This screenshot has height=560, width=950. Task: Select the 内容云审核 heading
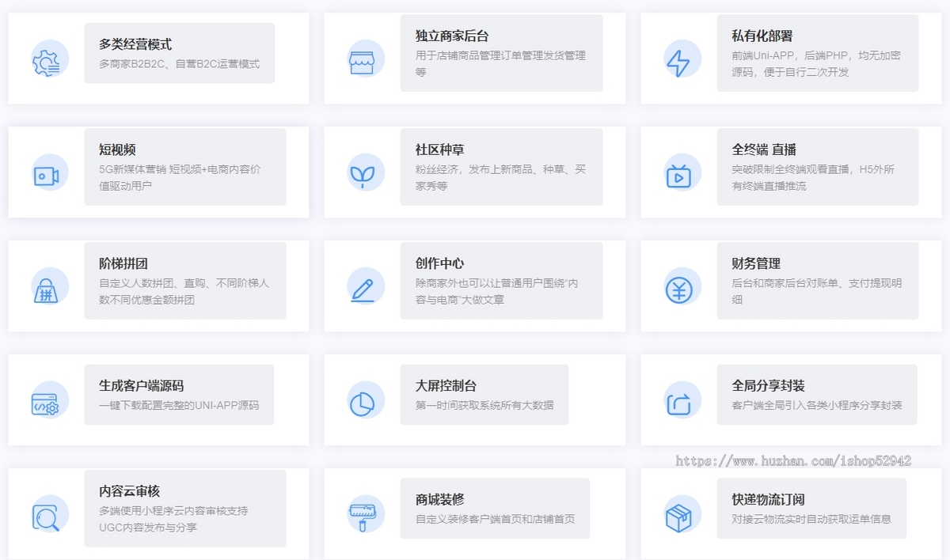coord(130,491)
